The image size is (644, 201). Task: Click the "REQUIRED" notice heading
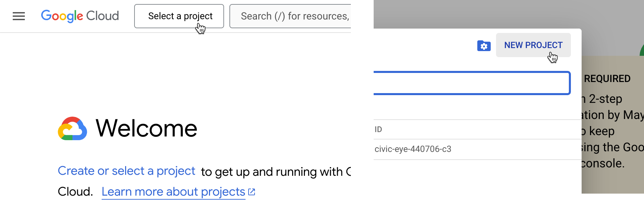coord(607,79)
